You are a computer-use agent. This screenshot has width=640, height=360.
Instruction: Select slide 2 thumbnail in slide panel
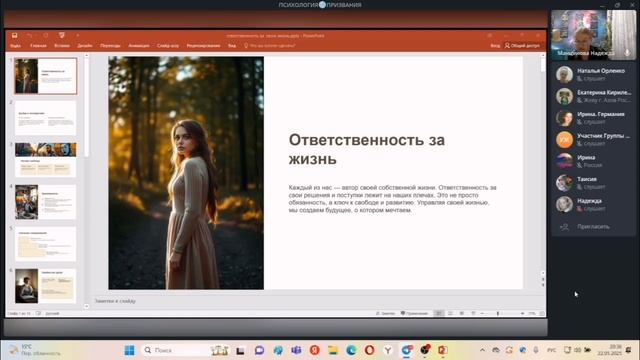(46, 118)
